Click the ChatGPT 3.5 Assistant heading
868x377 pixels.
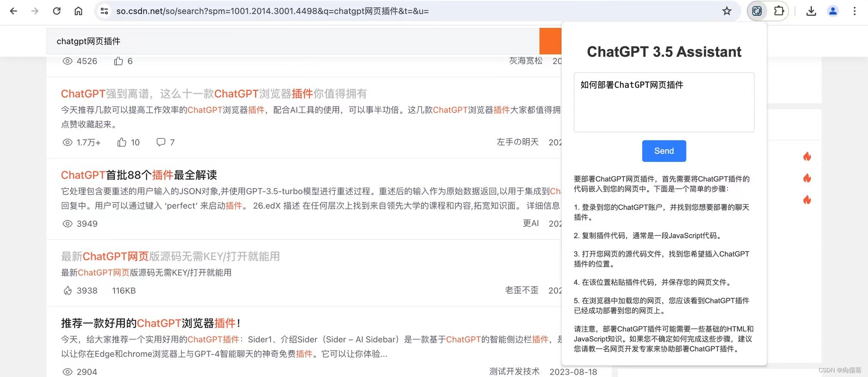pos(664,52)
